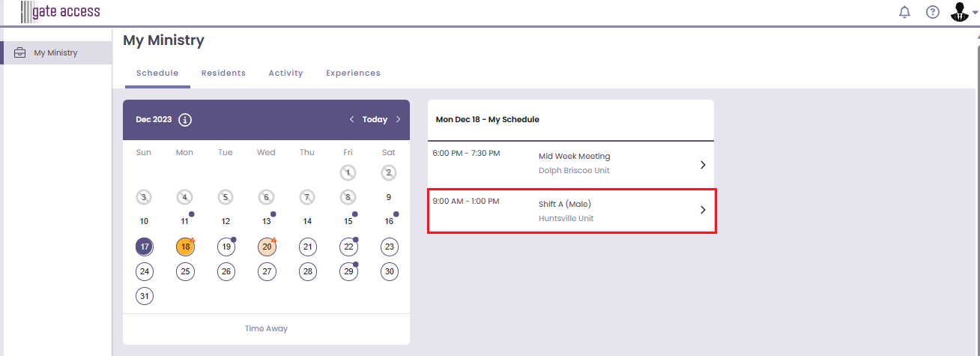Select December 23 on the calendar
This screenshot has height=356, width=980.
tap(389, 247)
